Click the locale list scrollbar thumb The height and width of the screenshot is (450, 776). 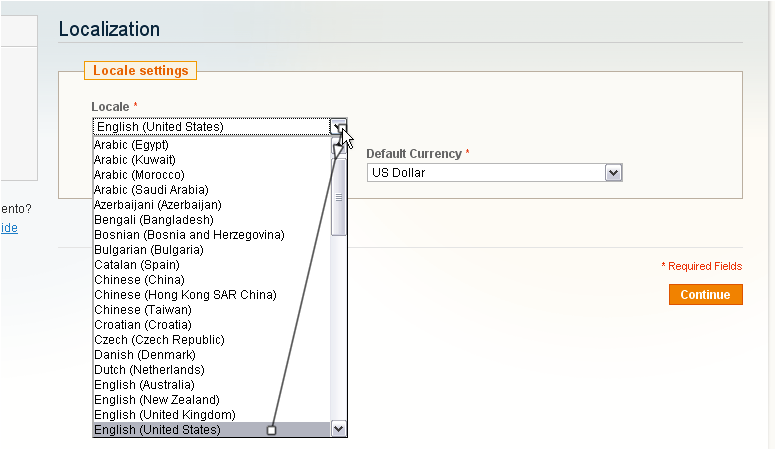339,195
